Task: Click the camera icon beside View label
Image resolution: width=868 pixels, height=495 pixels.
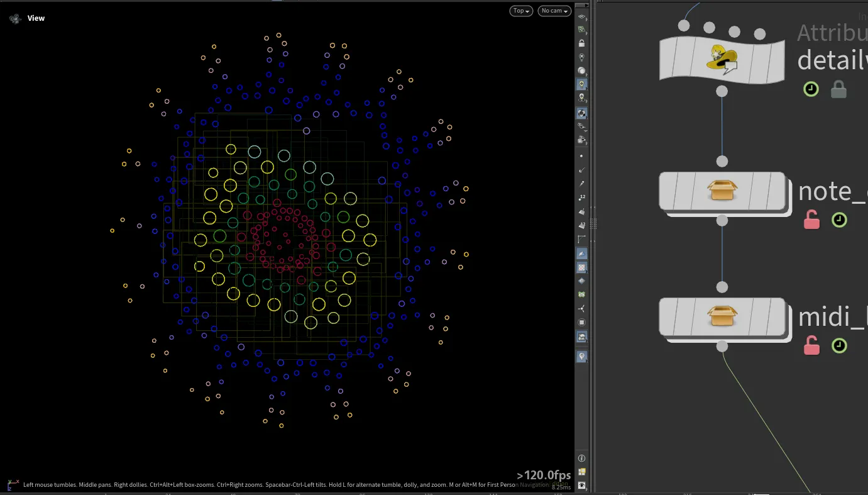Action: [15, 19]
